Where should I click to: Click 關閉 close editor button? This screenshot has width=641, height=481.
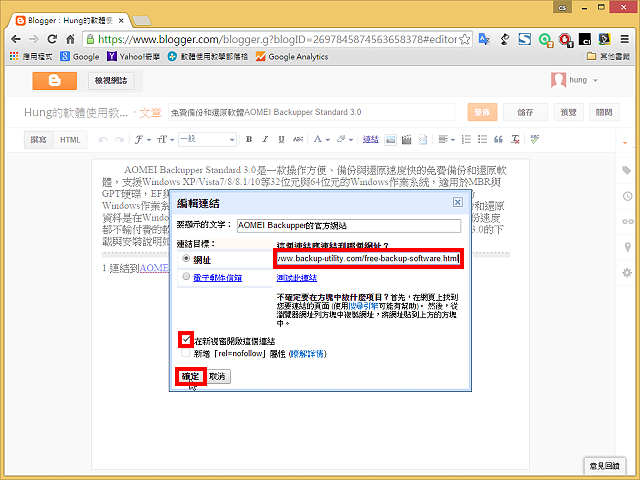point(604,112)
